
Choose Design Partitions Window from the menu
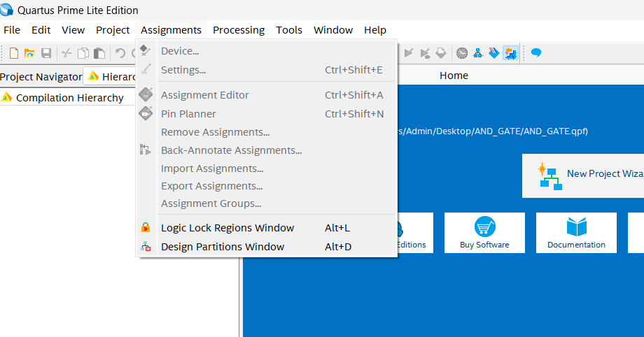[x=223, y=247]
